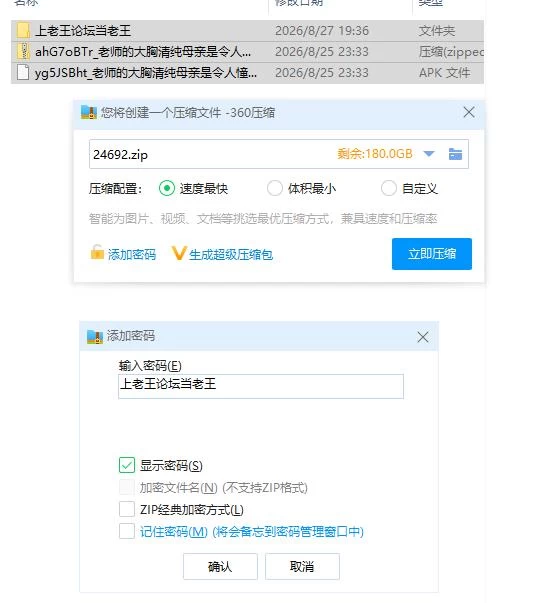Enable the ZIP经典加密方式(L) checkbox
This screenshot has width=552, height=603.
[127, 509]
